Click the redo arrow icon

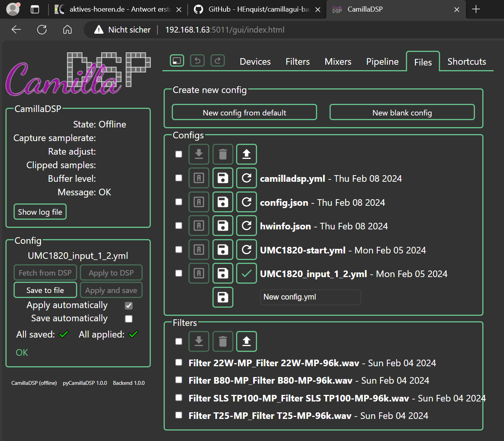217,60
